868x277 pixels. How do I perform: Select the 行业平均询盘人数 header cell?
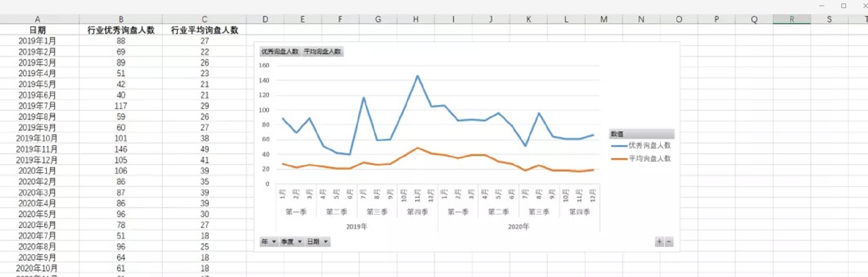coord(204,30)
